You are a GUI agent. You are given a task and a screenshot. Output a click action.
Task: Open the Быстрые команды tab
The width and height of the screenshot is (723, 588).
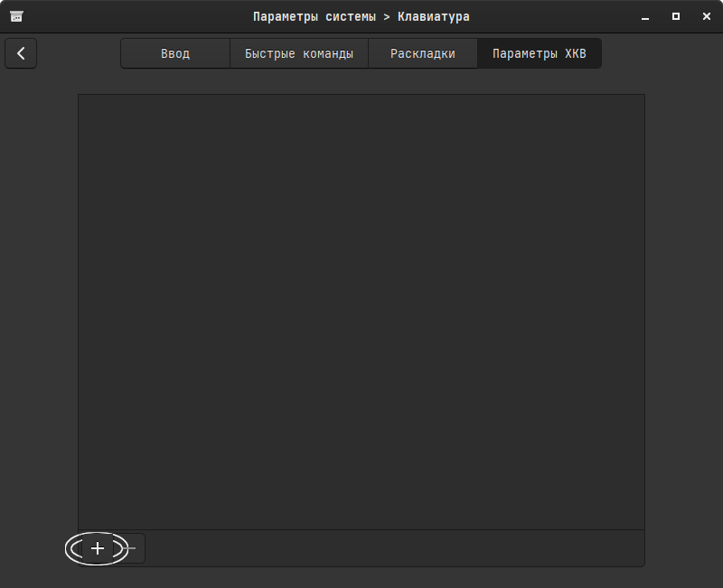click(x=298, y=53)
